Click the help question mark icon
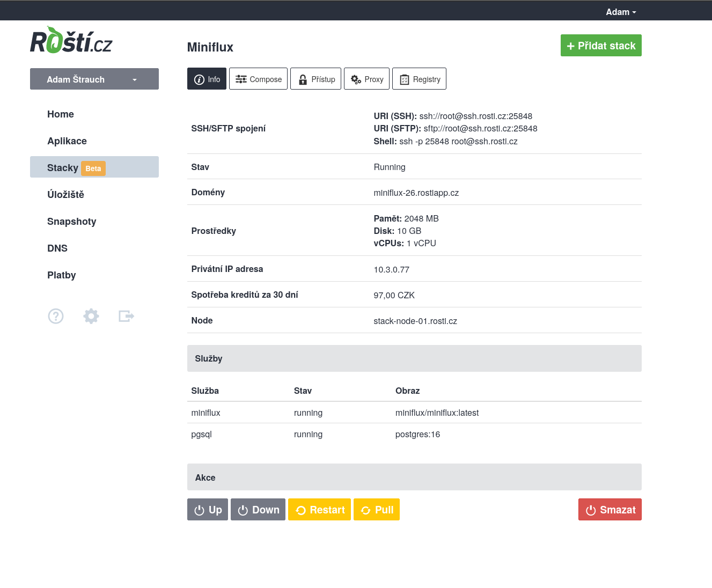Image resolution: width=712 pixels, height=588 pixels. pos(56,316)
